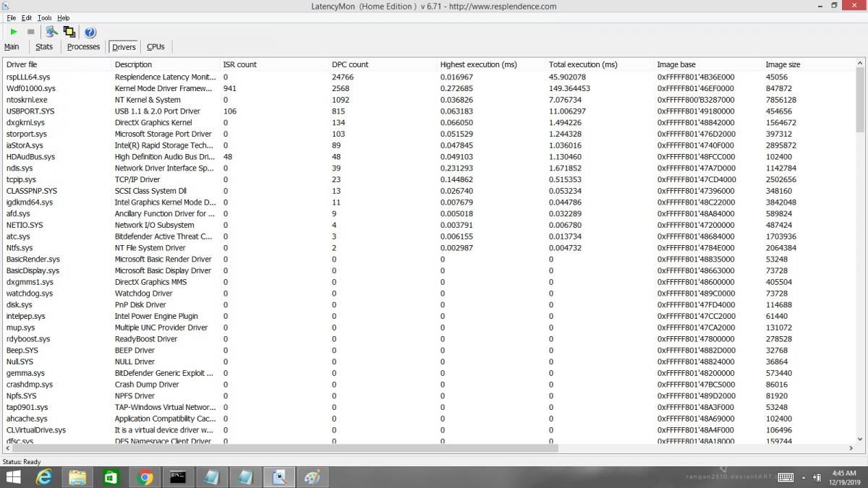868x488 pixels.
Task: Select the Drivers tab
Action: [x=124, y=47]
